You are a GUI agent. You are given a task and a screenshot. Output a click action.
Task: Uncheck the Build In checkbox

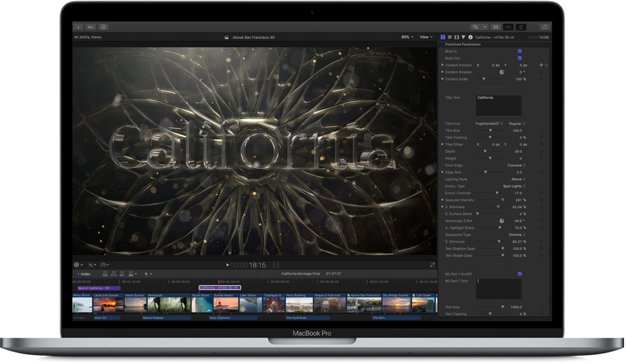click(x=520, y=51)
